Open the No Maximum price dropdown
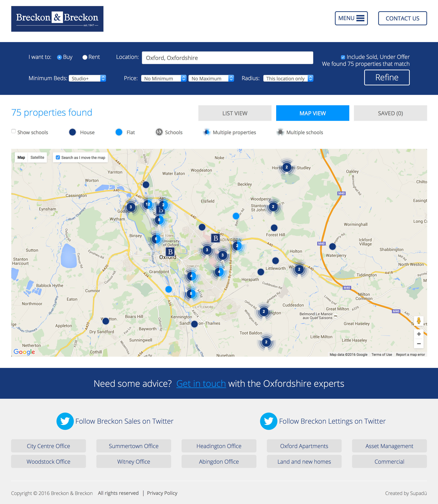The image size is (438, 504). click(211, 78)
